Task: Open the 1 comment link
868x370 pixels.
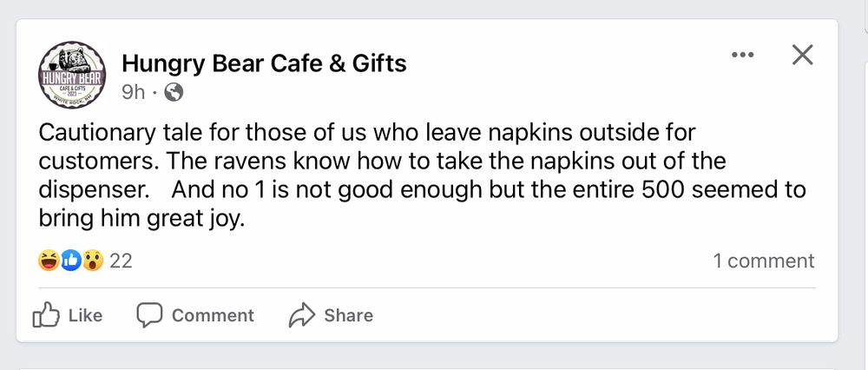Action: [x=763, y=261]
